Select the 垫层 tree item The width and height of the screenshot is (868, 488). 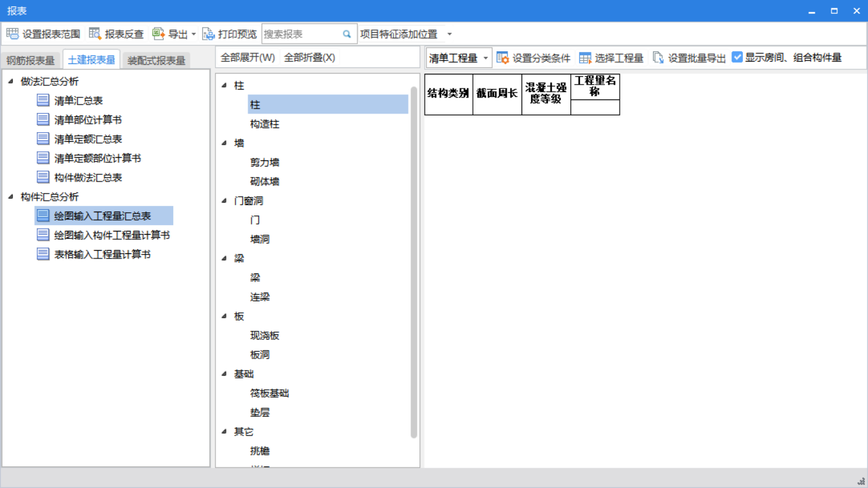(x=260, y=412)
